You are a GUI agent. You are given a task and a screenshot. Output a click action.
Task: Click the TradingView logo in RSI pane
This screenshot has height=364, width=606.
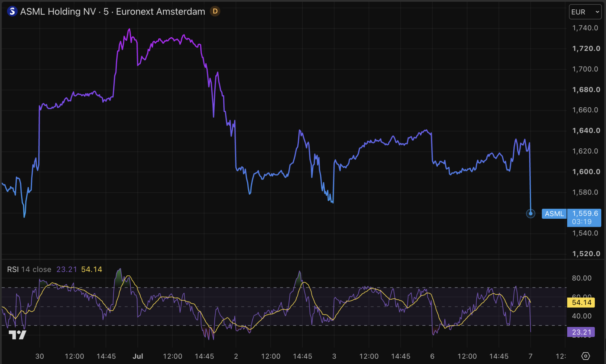[18, 335]
